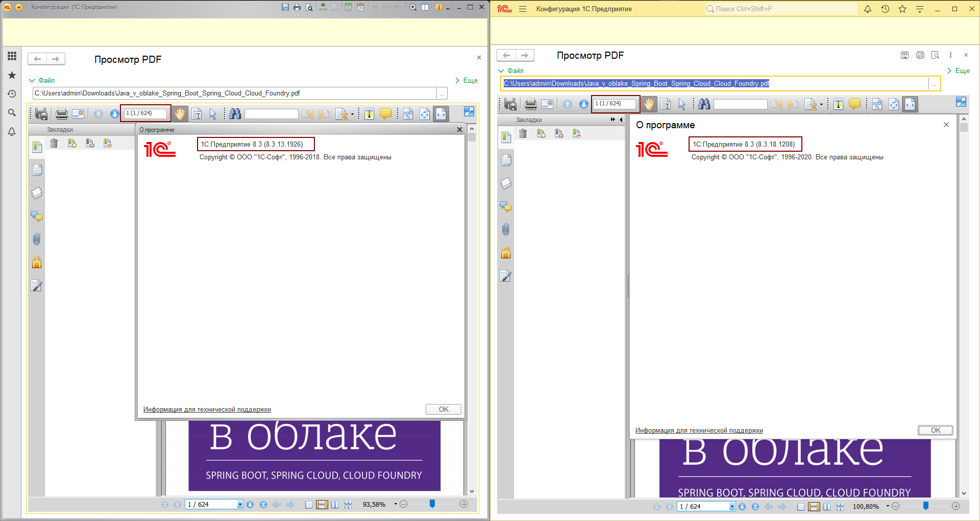This screenshot has width=980, height=521.
Task: Click file browse '...' button in left window
Action: pyautogui.click(x=442, y=93)
